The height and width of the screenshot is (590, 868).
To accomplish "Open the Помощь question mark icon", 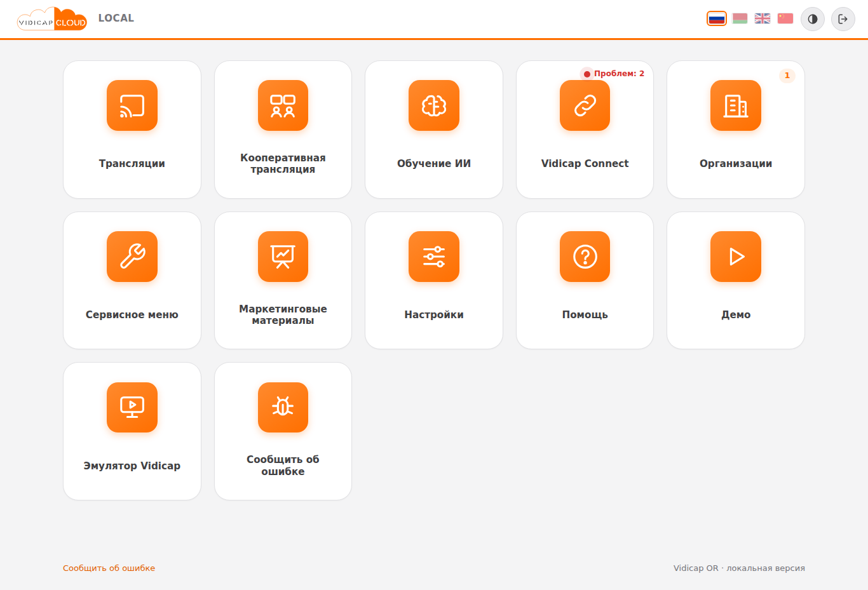I will point(585,257).
